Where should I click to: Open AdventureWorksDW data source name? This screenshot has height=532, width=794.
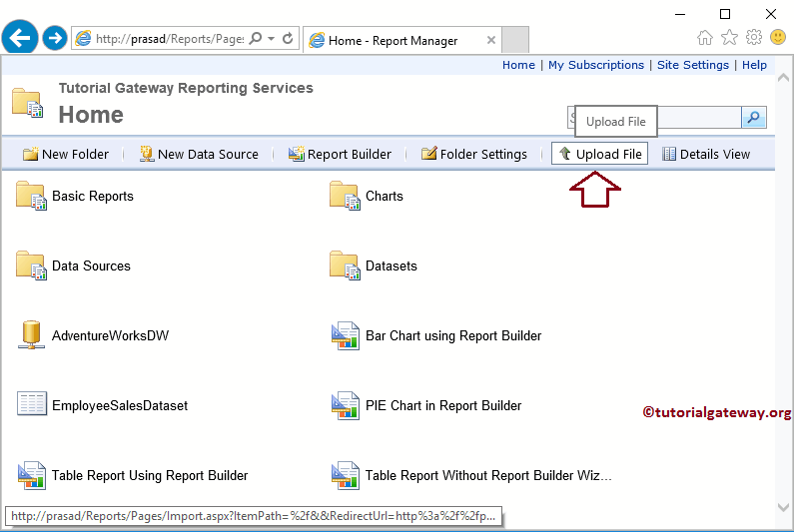pos(111,335)
